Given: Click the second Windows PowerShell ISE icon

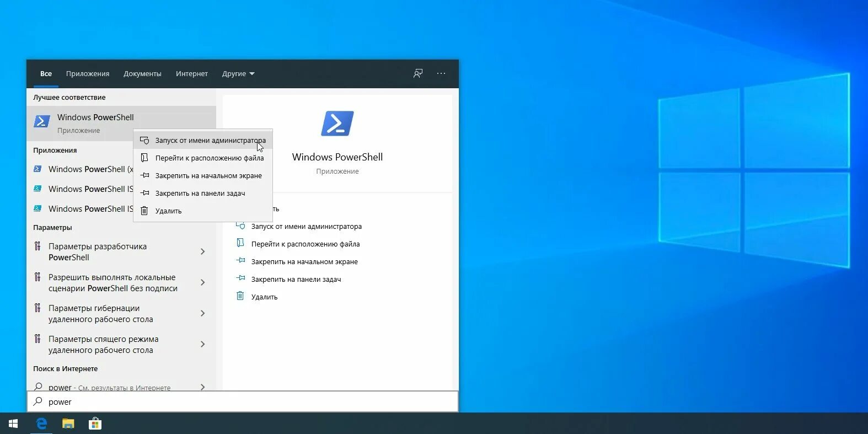Looking at the screenshot, I should (x=37, y=209).
